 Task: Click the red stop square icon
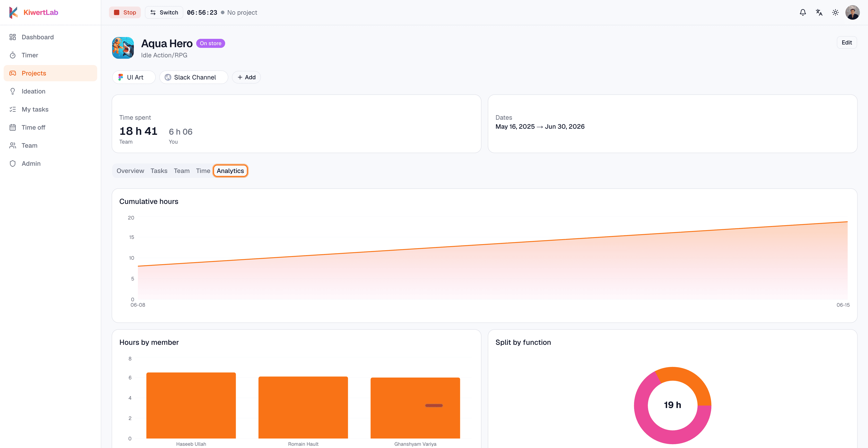pos(117,12)
